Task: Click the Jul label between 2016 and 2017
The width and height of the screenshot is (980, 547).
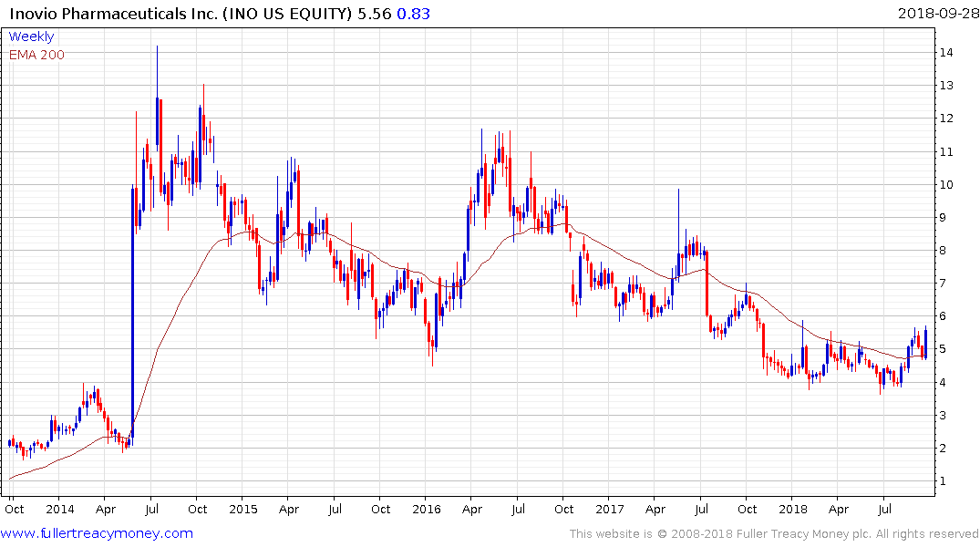Action: point(518,510)
